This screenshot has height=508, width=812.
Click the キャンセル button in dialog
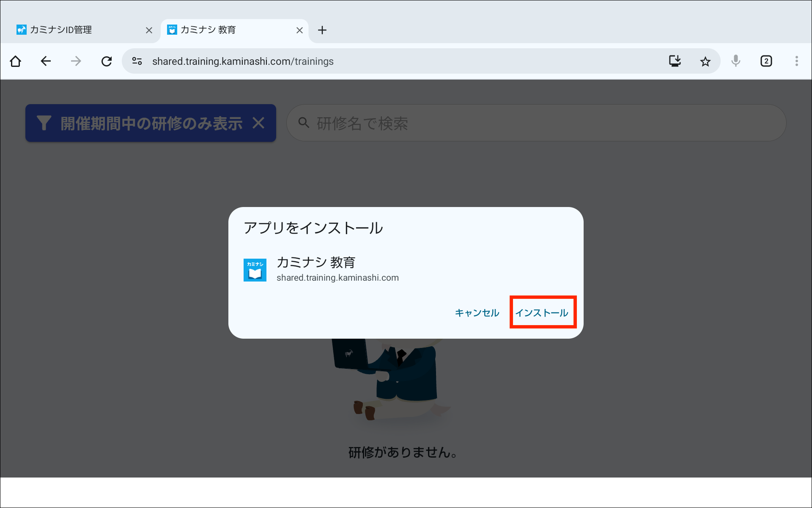477,313
